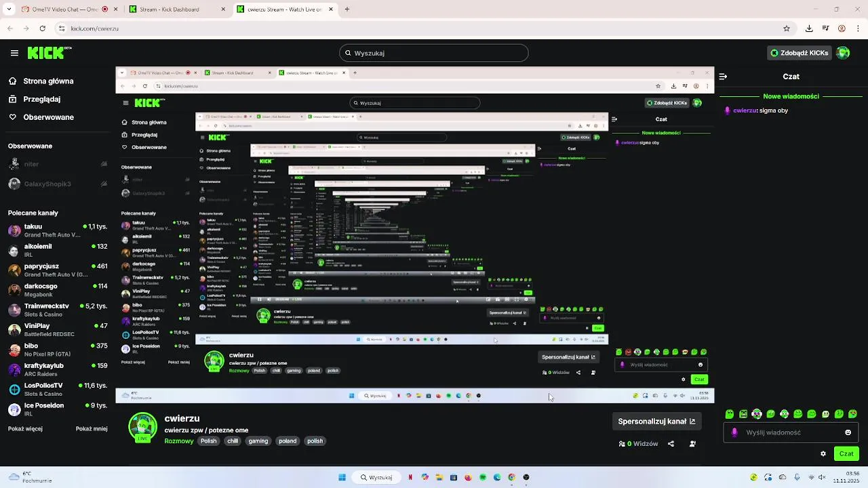Collapse the list with Pokaż mniej in the left sidebar
This screenshot has height=488, width=868.
point(92,429)
